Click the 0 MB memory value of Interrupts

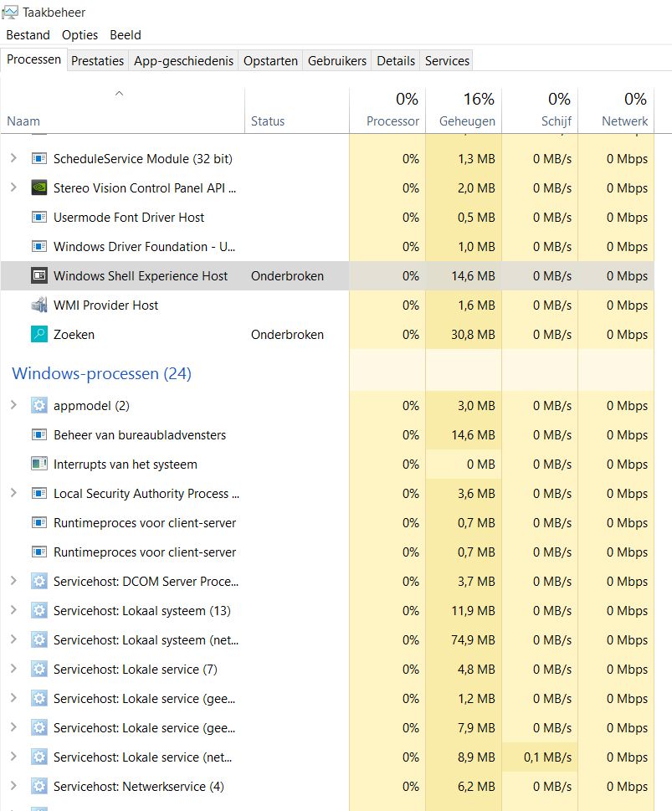pos(480,464)
